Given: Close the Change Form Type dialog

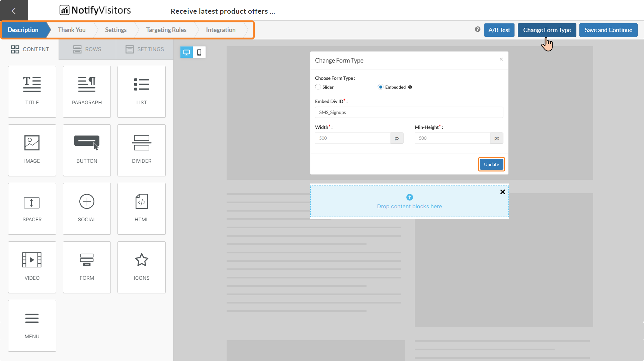Looking at the screenshot, I should coord(501,59).
